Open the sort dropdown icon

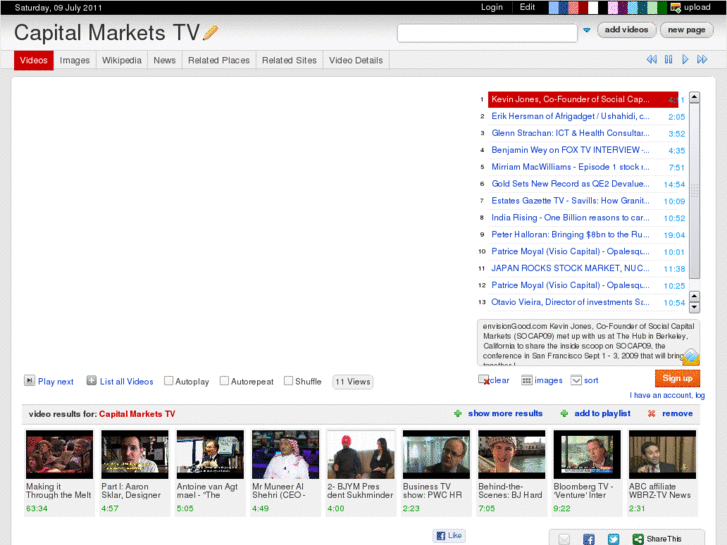click(576, 380)
